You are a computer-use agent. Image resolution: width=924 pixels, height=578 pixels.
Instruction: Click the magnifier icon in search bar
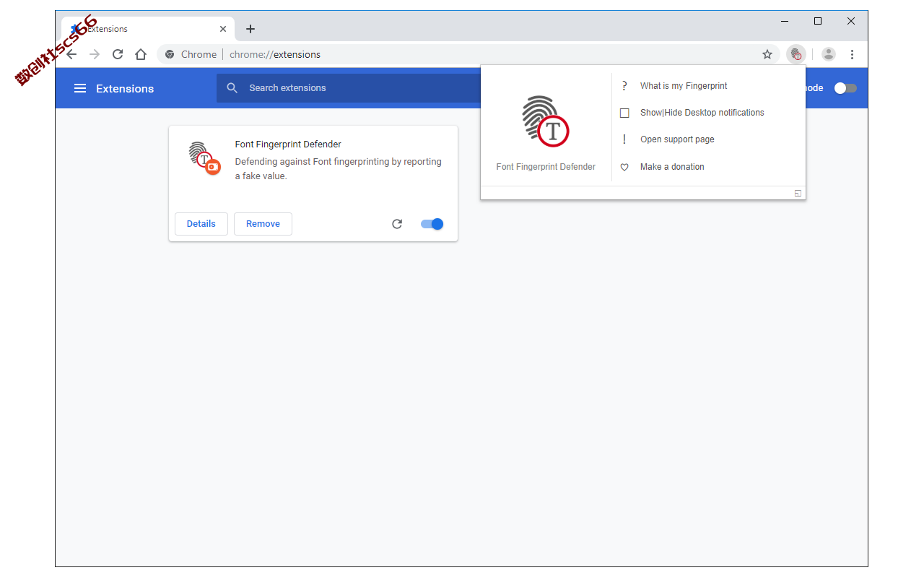pos(232,87)
